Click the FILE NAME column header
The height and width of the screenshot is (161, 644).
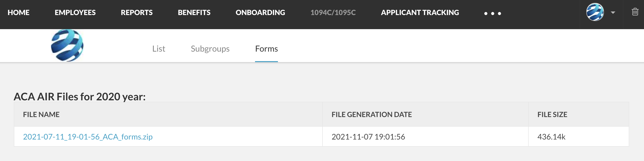point(41,114)
